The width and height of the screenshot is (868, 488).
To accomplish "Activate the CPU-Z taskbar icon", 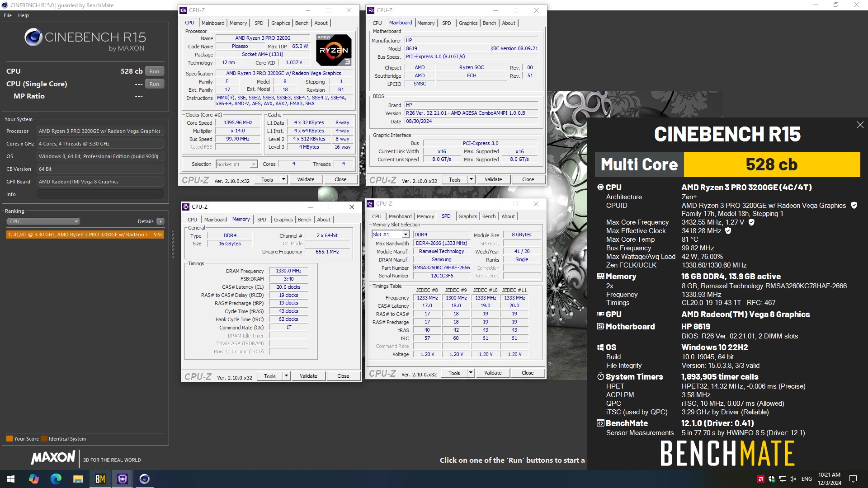I will (123, 479).
